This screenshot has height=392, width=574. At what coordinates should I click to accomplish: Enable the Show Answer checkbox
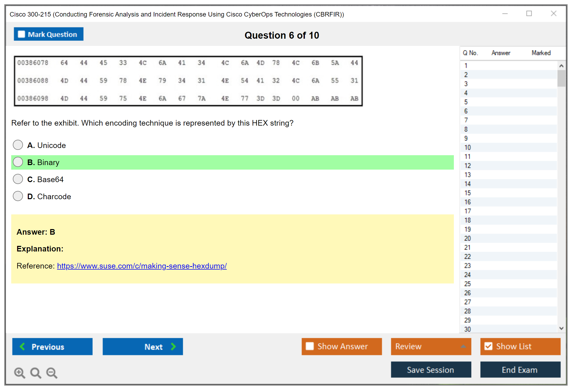[310, 346]
